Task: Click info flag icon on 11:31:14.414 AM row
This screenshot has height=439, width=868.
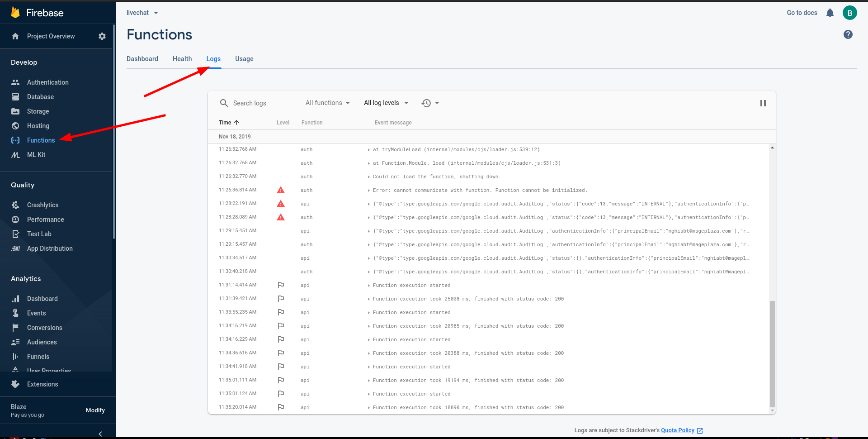Action: [281, 285]
